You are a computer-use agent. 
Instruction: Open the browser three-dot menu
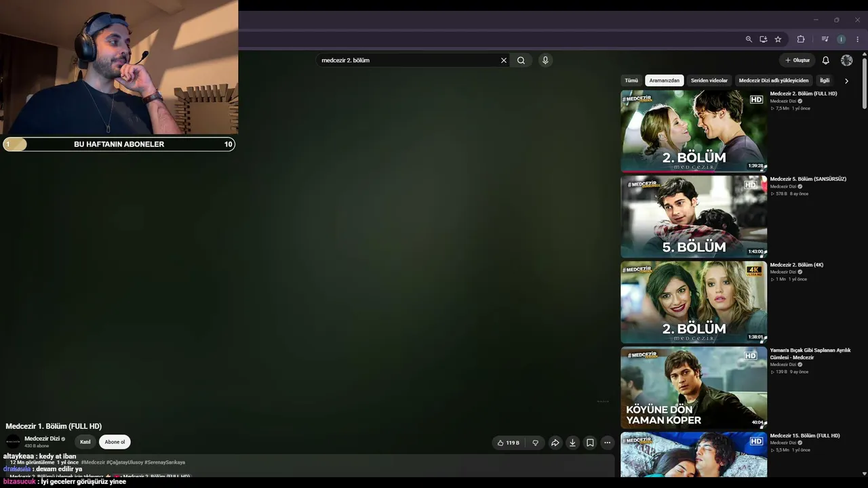[x=857, y=39]
